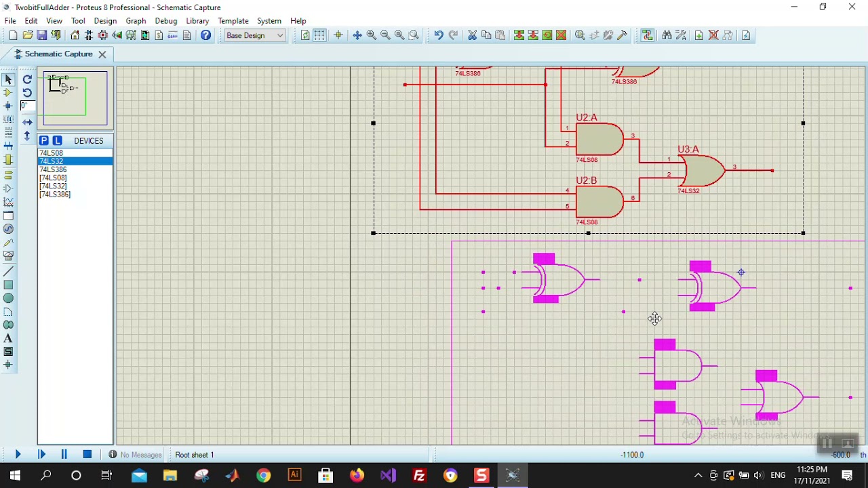Close the Schematic Capture tab

click(102, 54)
